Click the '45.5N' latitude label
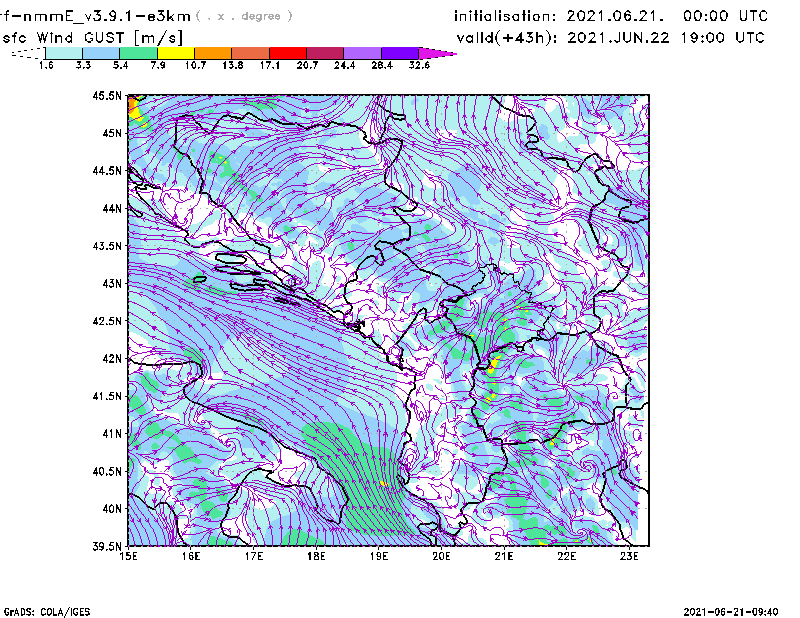800x618 pixels. pyautogui.click(x=107, y=95)
